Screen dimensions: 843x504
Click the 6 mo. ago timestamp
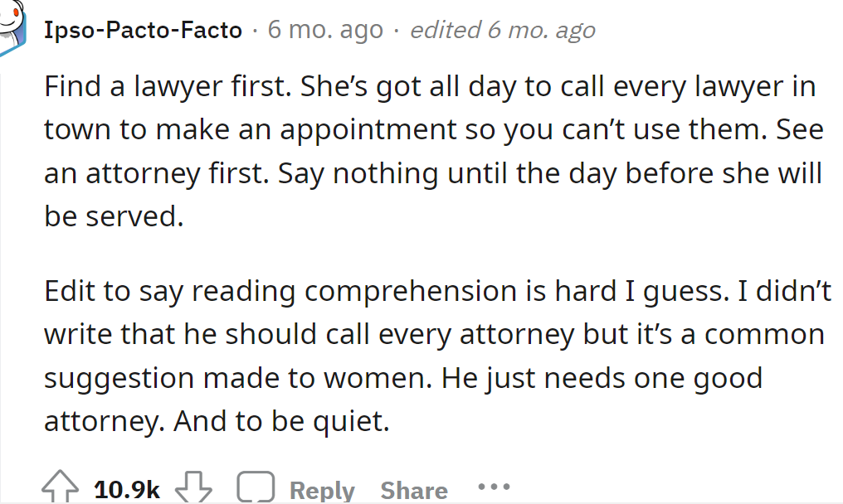[324, 29]
